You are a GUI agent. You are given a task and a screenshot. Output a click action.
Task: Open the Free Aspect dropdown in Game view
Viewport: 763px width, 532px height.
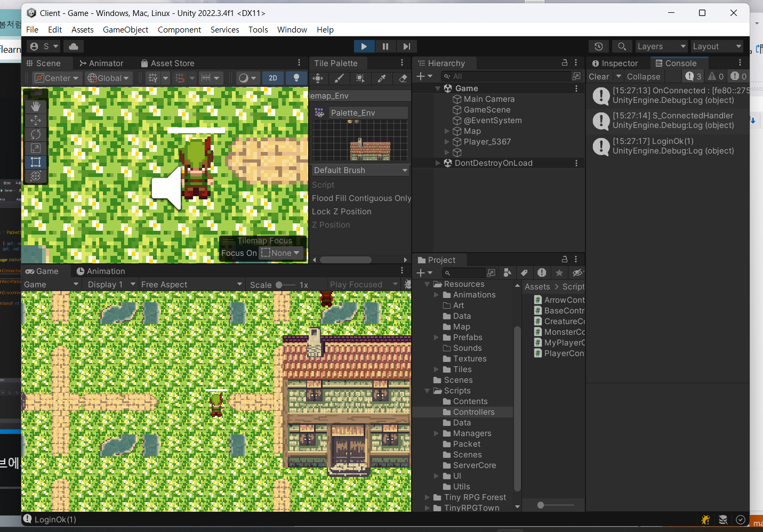pos(191,285)
